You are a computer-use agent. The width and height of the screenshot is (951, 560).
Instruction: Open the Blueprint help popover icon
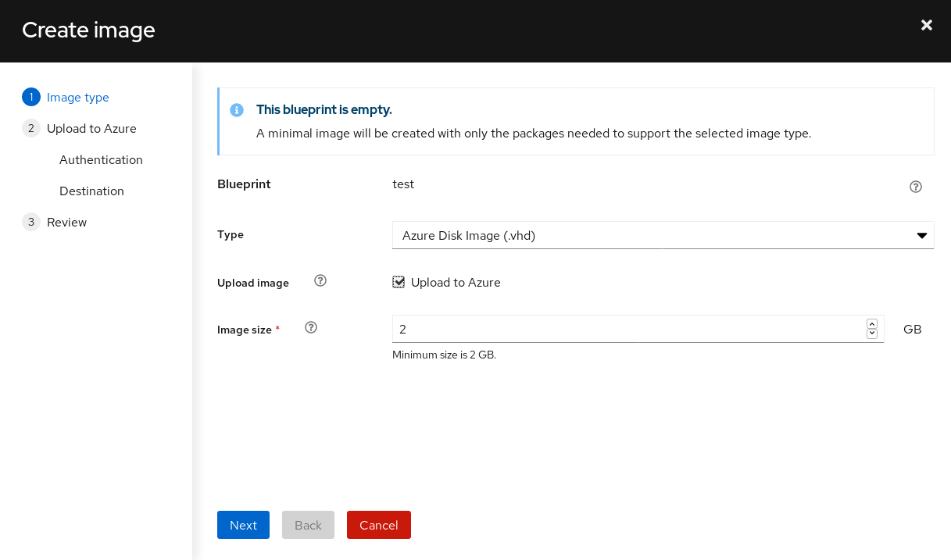pos(916,187)
